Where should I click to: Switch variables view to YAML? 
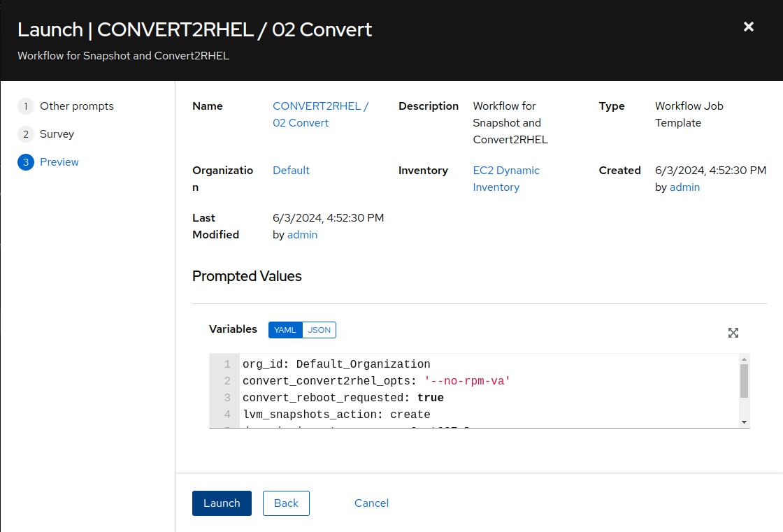click(285, 330)
